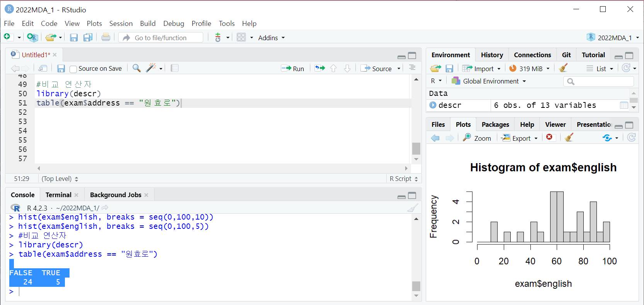Screen dimensions: 644x305
Task: Open code tools magic wand
Action: coord(151,68)
